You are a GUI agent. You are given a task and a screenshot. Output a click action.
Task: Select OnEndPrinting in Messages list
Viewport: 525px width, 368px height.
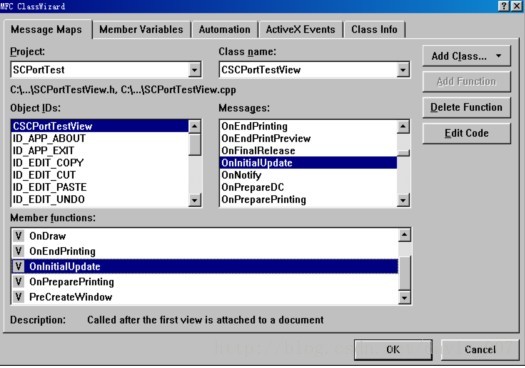click(x=308, y=126)
